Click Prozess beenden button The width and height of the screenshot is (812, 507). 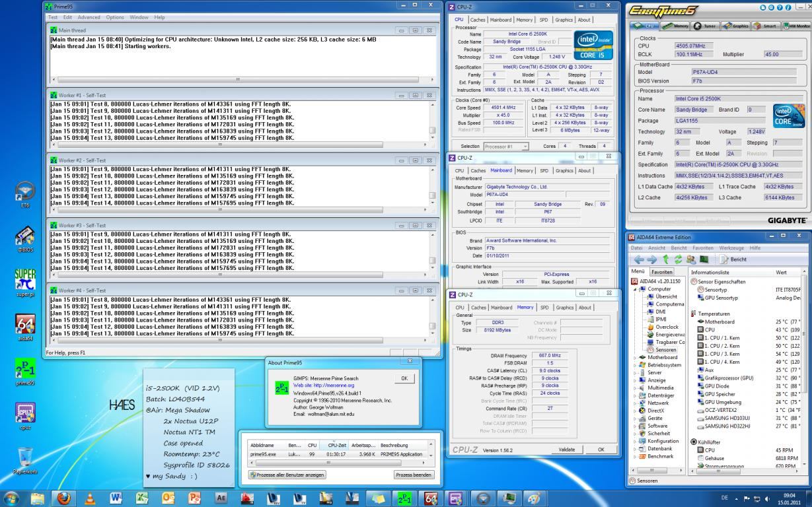click(414, 475)
